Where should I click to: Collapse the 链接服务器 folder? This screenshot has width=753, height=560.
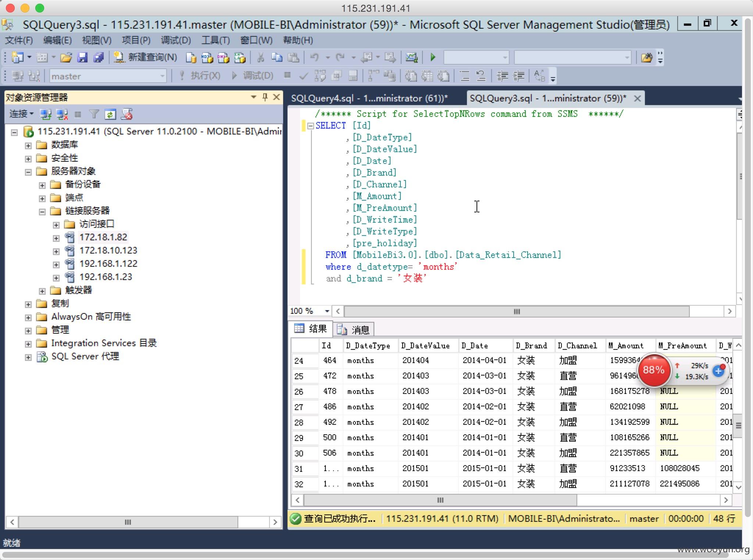pyautogui.click(x=42, y=212)
